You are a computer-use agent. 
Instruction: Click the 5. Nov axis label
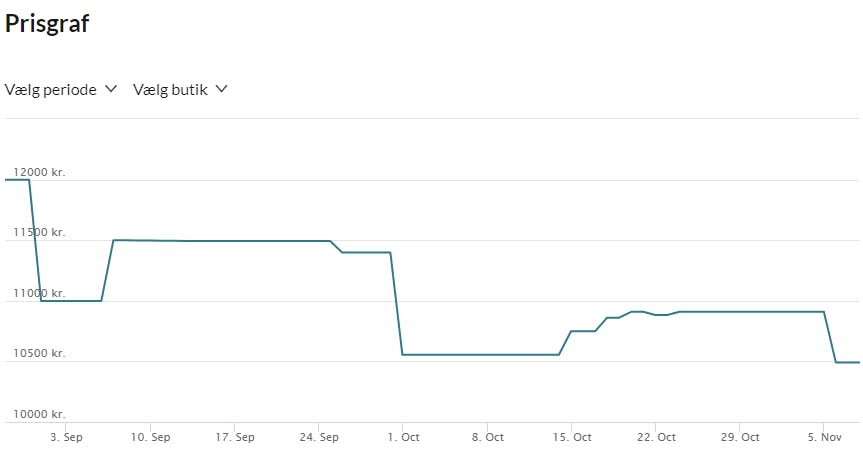[x=824, y=437]
